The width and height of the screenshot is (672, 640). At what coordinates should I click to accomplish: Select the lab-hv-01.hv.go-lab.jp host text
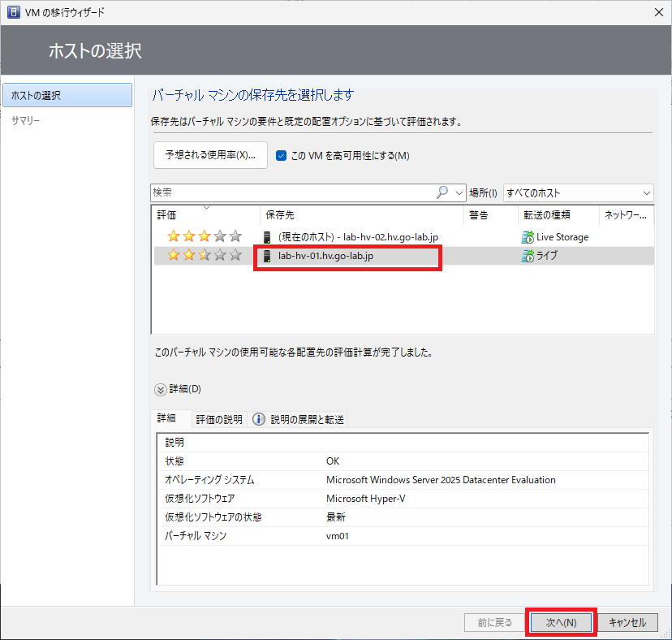[325, 256]
